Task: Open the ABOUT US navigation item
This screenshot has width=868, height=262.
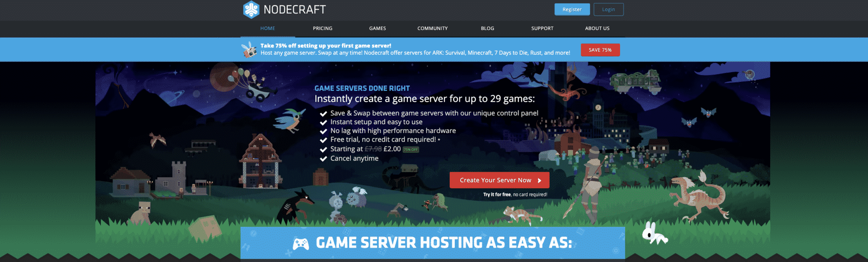Action: pyautogui.click(x=597, y=28)
